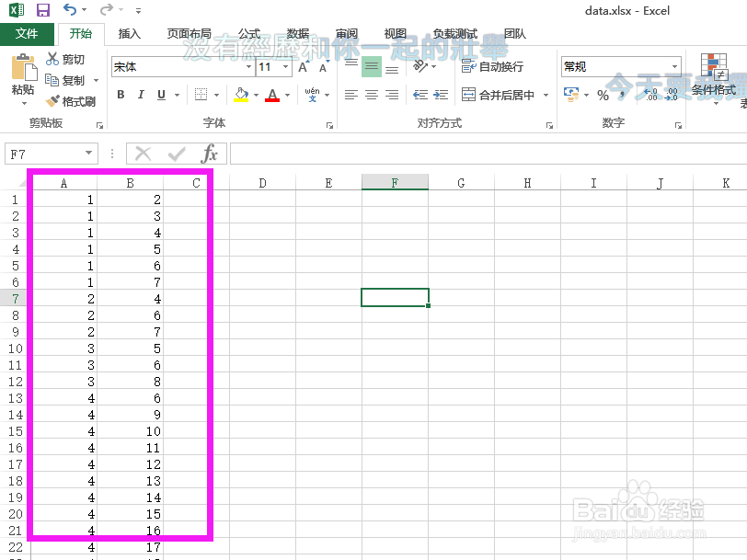
Task: Open the fill color dropdown arrow
Action: pos(256,95)
